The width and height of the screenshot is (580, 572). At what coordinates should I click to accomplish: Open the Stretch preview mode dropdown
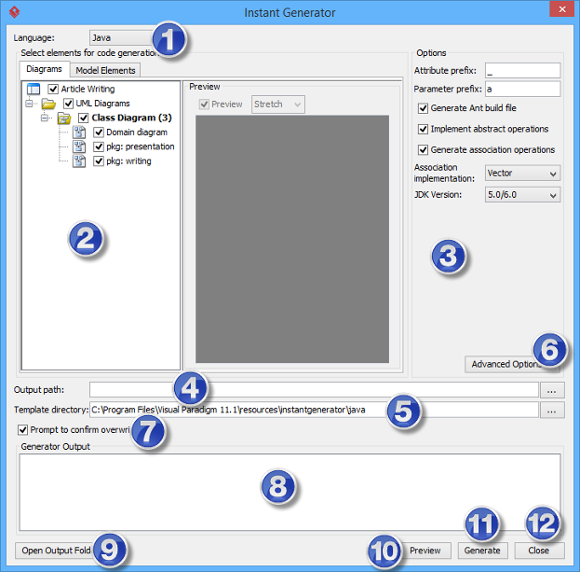pyautogui.click(x=278, y=104)
